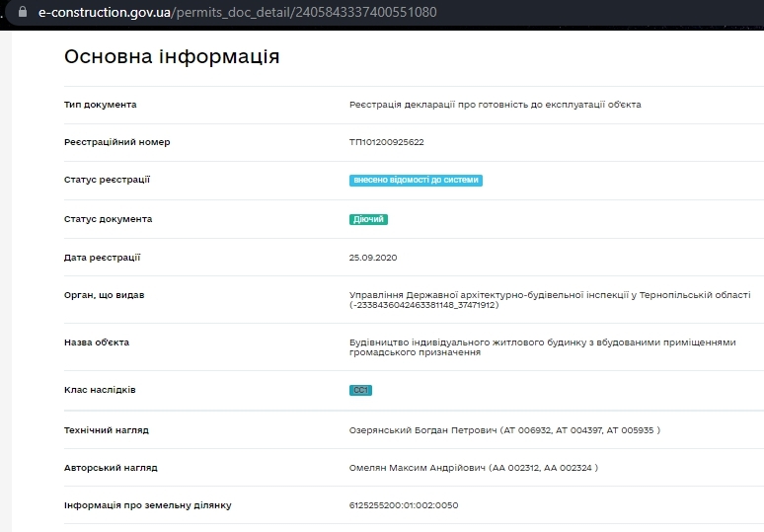Click cadastral number 6125255200:01:002:0050
Image resolution: width=764 pixels, height=532 pixels.
[x=404, y=505]
